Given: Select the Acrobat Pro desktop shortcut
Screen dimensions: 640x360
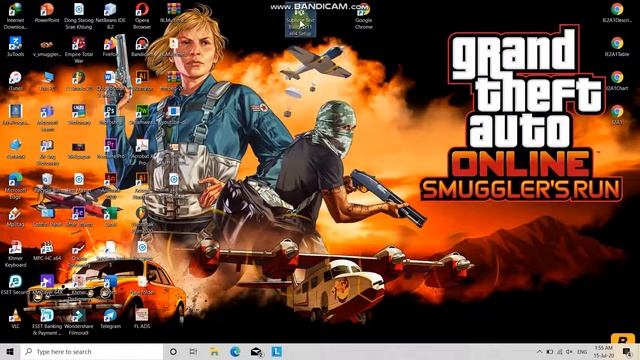Looking at the screenshot, I should click(x=142, y=151).
